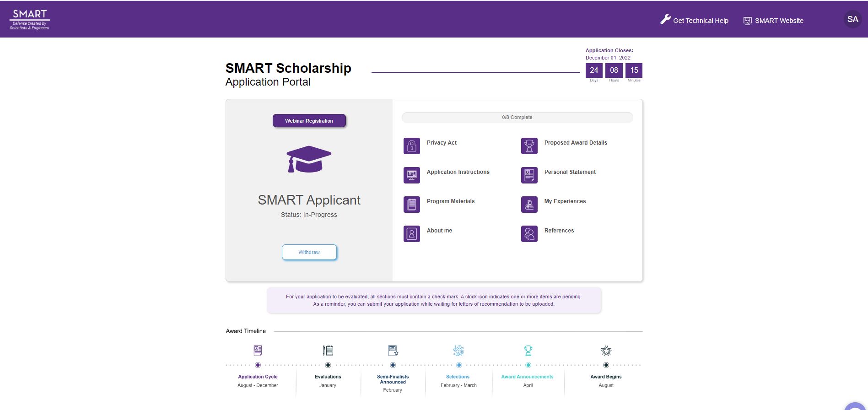
Task: Click the graduation cap image
Action: 309,159
